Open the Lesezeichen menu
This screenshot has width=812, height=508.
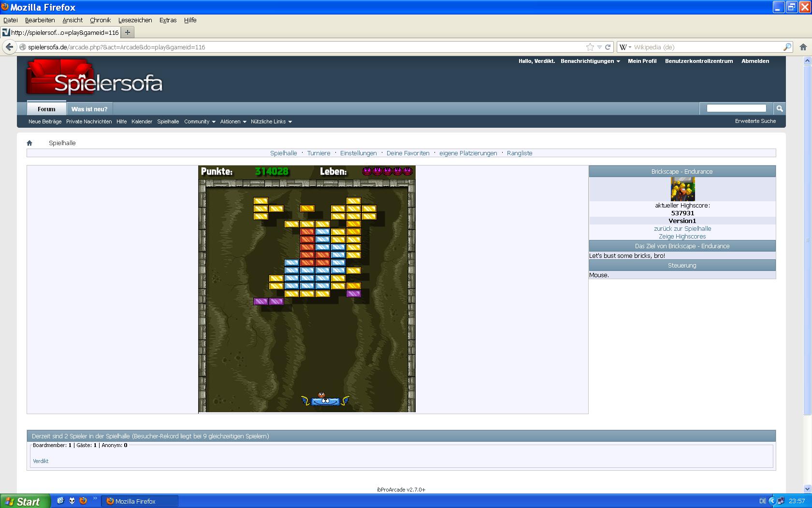135,20
